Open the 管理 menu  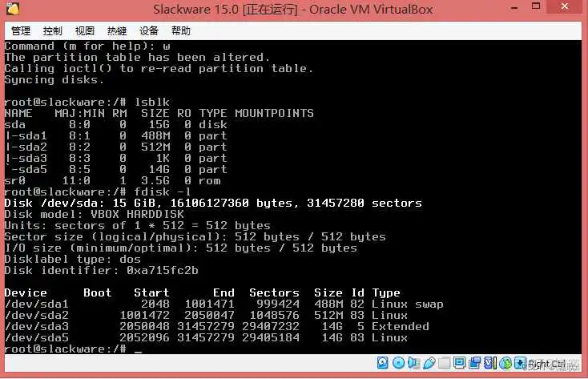[21, 30]
